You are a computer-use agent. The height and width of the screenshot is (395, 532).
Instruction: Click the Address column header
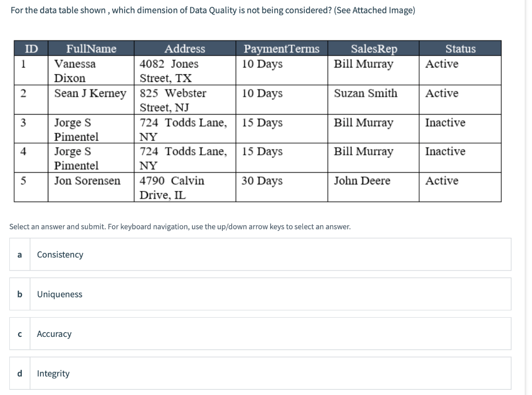(x=185, y=49)
